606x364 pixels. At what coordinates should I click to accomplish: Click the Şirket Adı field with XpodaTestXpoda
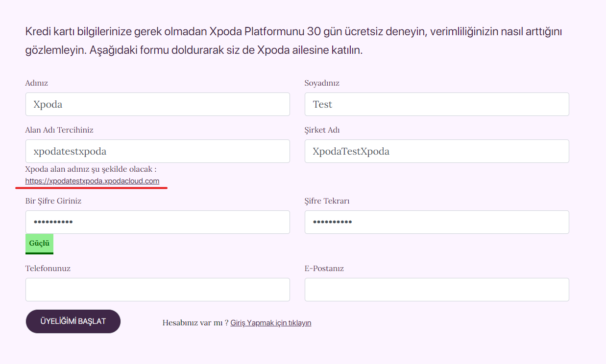[436, 151]
